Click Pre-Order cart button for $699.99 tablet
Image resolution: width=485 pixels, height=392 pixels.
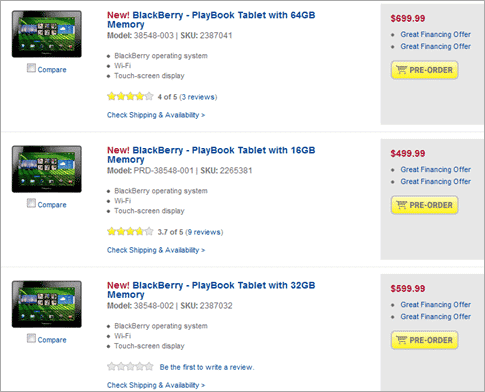(x=424, y=70)
